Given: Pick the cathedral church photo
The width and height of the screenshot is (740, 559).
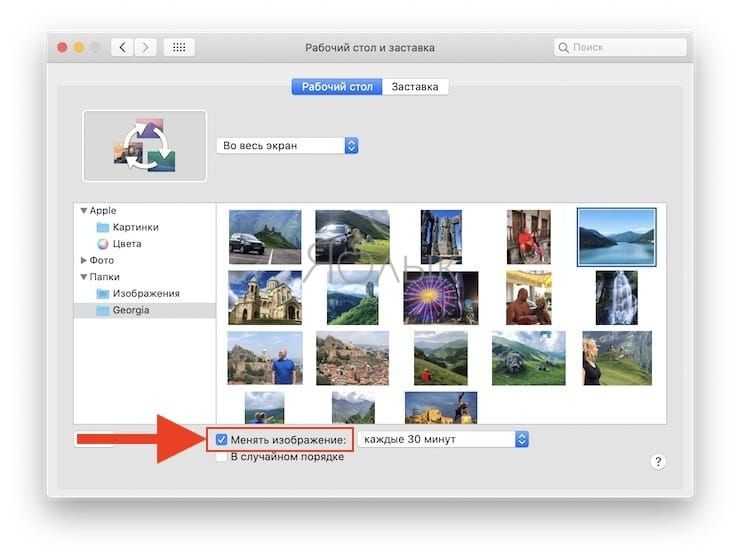Looking at the screenshot, I should coord(265,297).
